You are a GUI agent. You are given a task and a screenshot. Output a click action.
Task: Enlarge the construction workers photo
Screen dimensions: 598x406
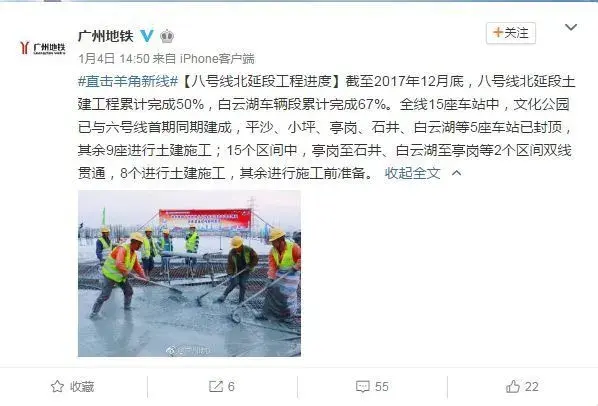coord(189,273)
